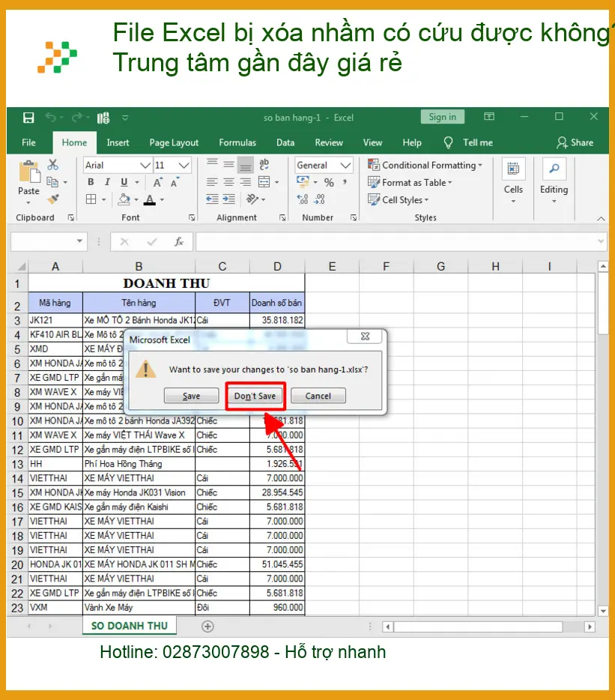This screenshot has width=615, height=700.
Task: Toggle Top Align in Alignment group
Action: (x=213, y=164)
